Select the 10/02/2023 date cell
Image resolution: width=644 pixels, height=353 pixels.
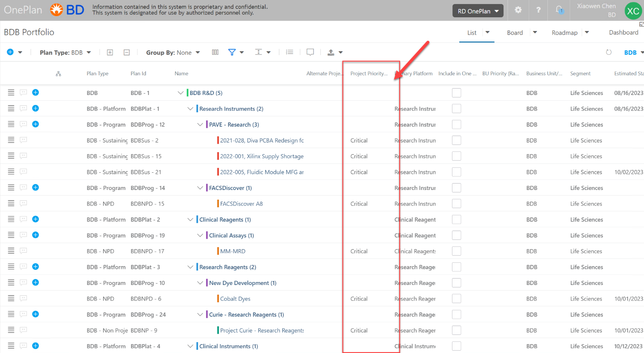coord(629,172)
